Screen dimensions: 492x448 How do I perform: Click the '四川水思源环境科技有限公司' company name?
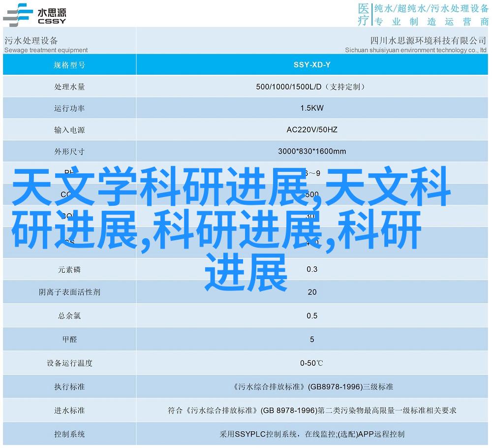(x=429, y=41)
